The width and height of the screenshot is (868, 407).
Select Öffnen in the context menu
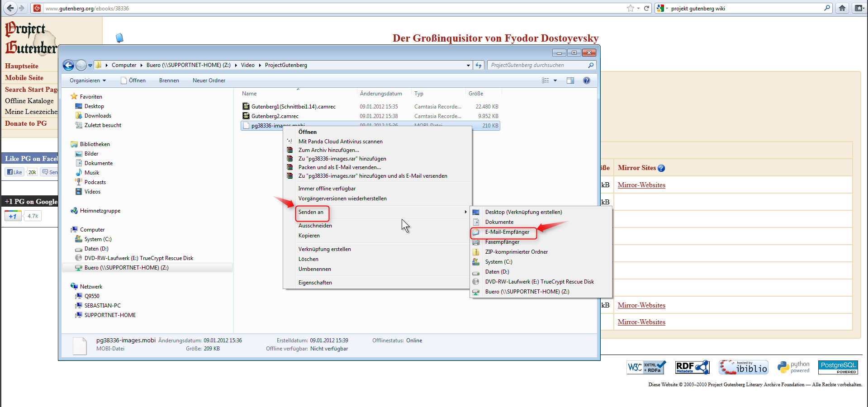[x=308, y=132]
